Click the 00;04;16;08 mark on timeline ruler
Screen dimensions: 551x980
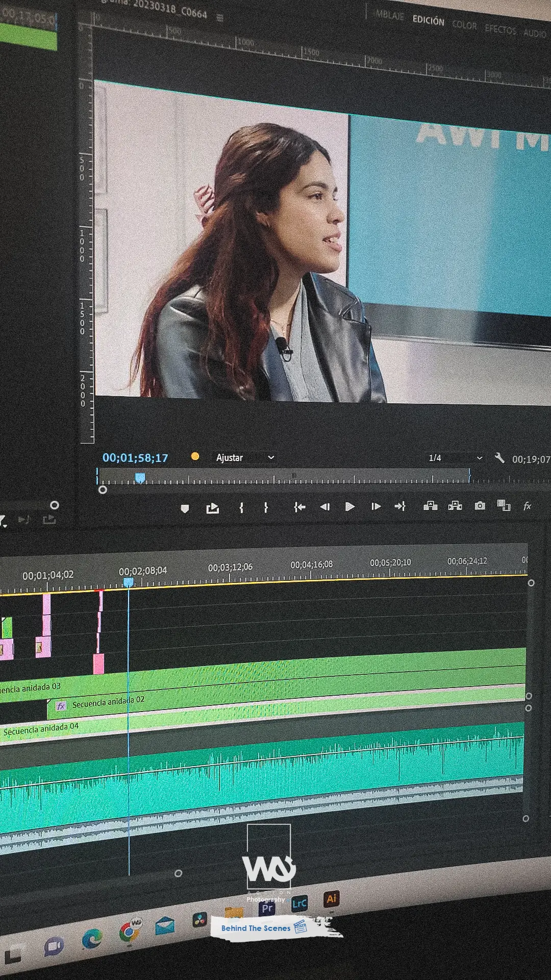tap(311, 565)
